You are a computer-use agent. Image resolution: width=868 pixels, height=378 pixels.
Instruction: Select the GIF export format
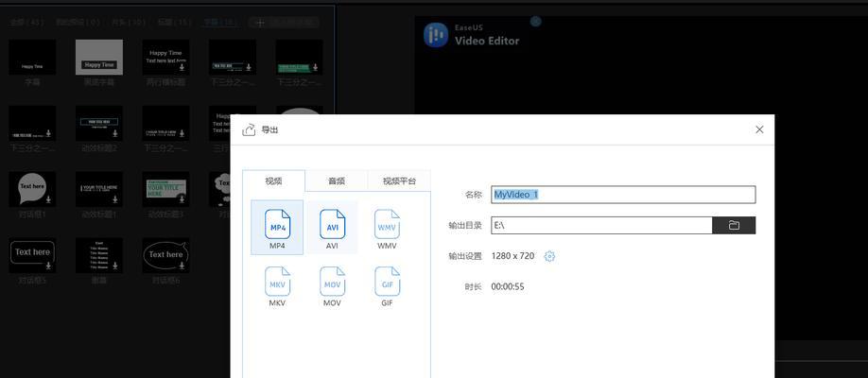coord(387,284)
